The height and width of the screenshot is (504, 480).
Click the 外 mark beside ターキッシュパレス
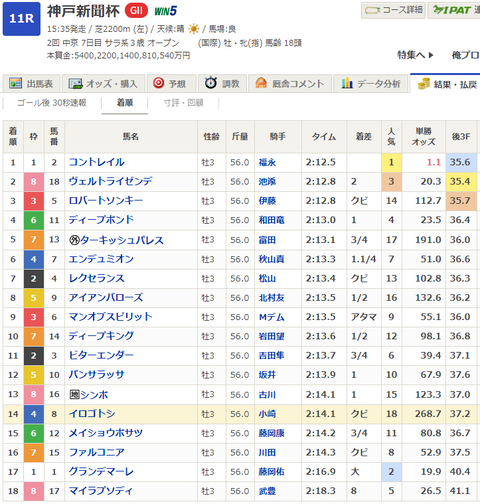click(x=74, y=240)
